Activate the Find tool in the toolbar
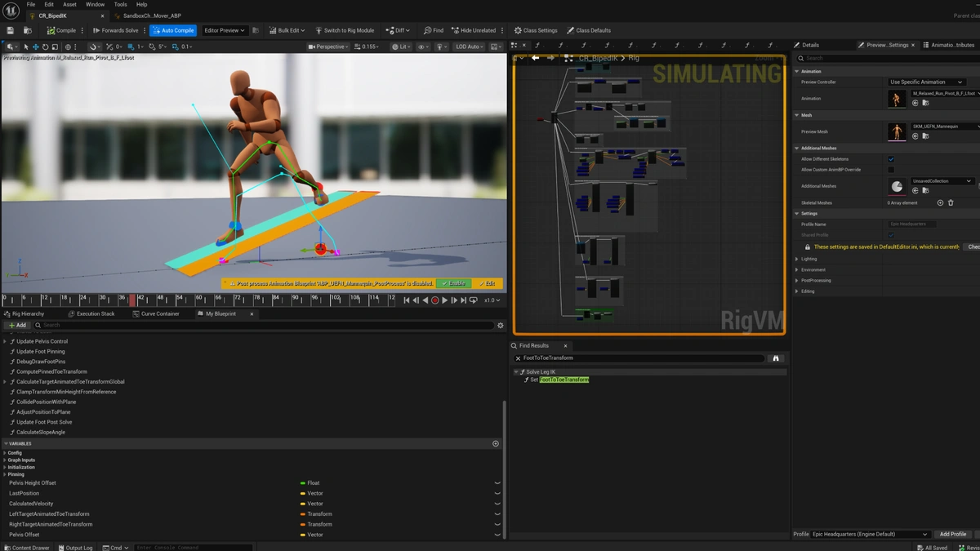980x551 pixels. [434, 30]
